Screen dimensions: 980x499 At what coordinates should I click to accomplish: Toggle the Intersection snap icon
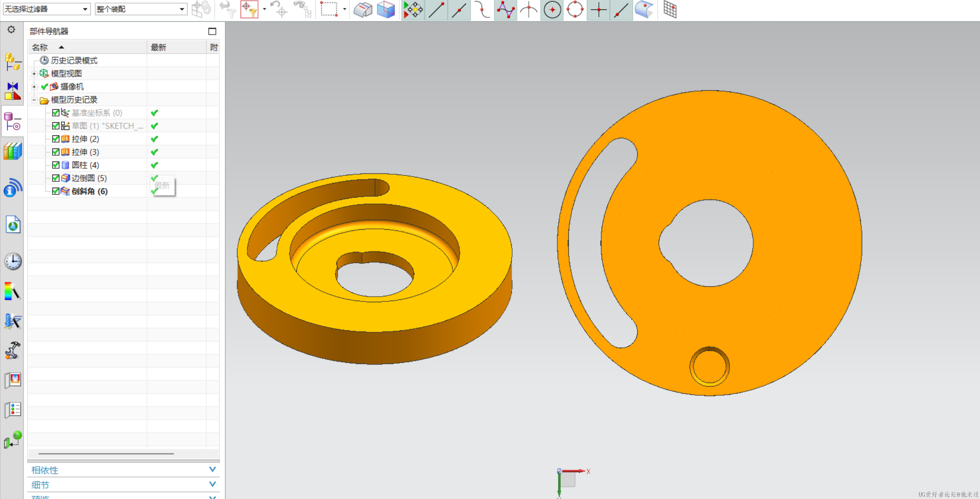(x=528, y=10)
